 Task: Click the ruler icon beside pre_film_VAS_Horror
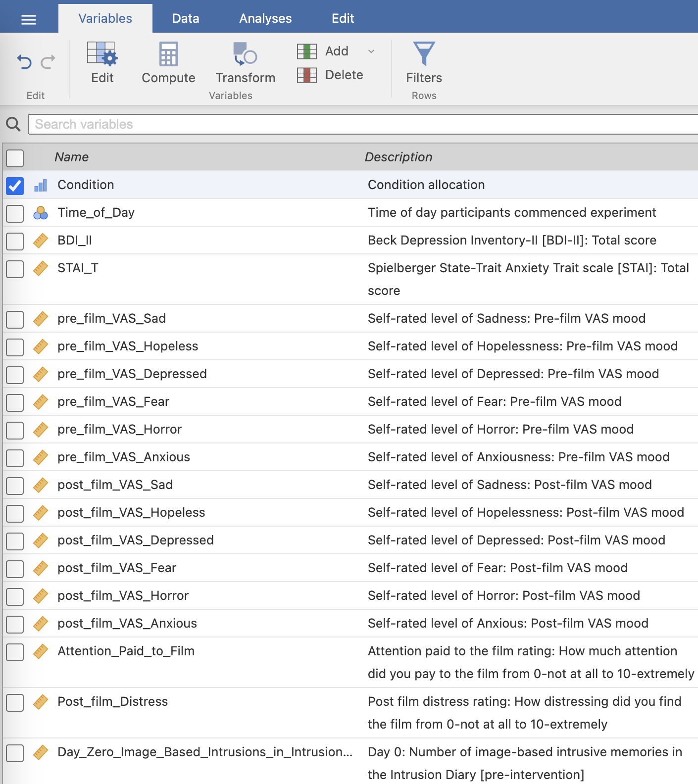41,430
